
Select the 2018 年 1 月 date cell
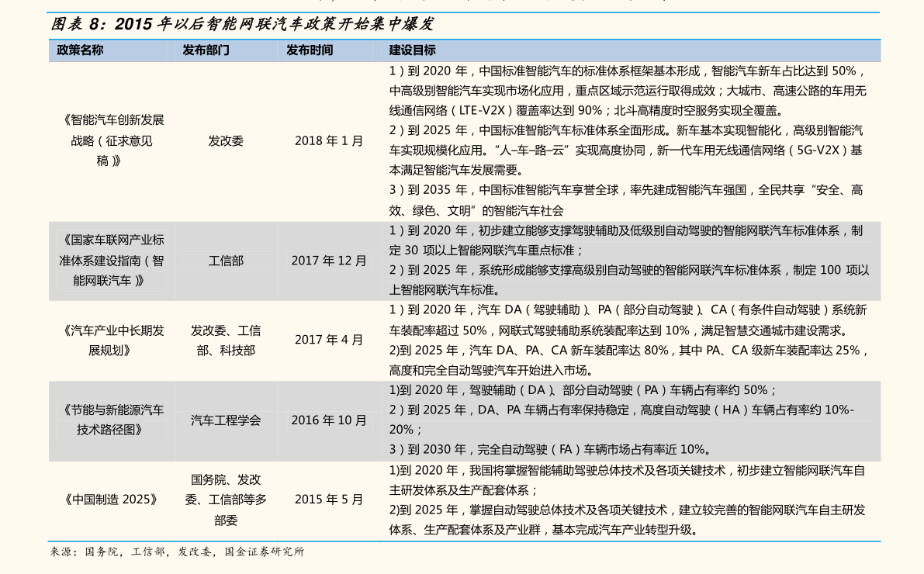click(329, 141)
